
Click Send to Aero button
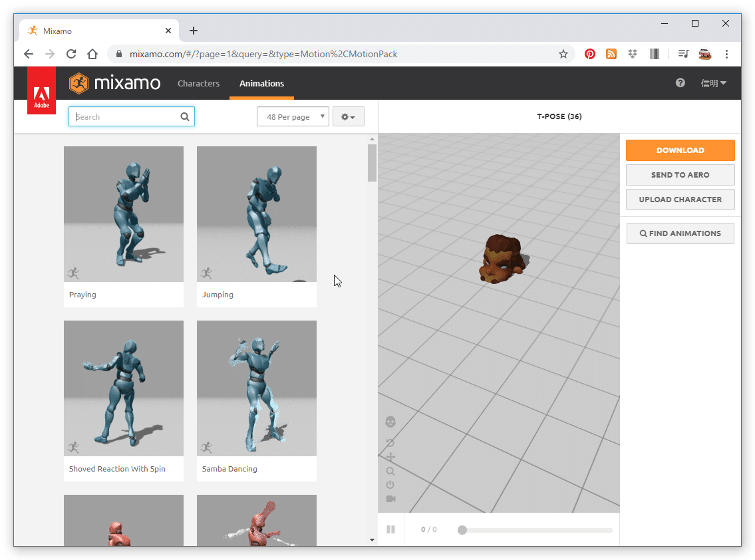[680, 175]
